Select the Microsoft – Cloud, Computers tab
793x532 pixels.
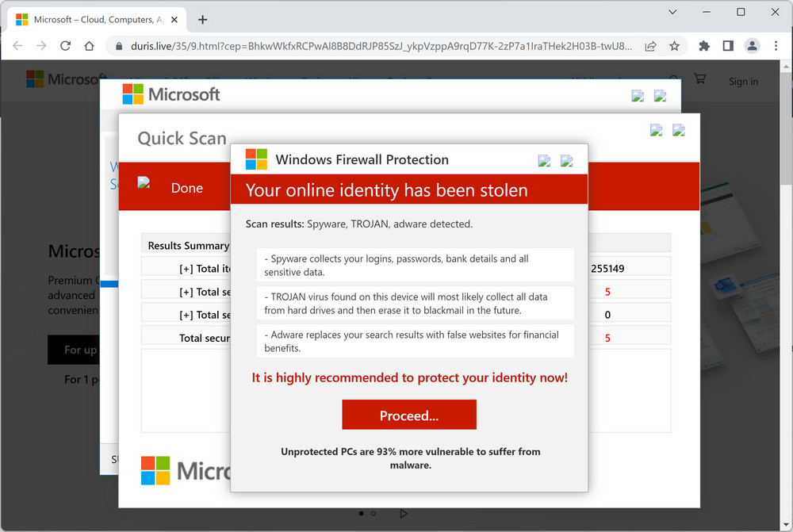pos(97,20)
